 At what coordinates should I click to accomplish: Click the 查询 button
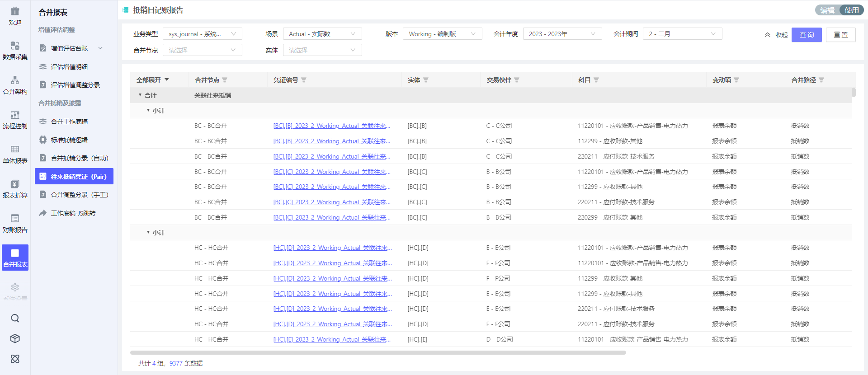pos(806,35)
